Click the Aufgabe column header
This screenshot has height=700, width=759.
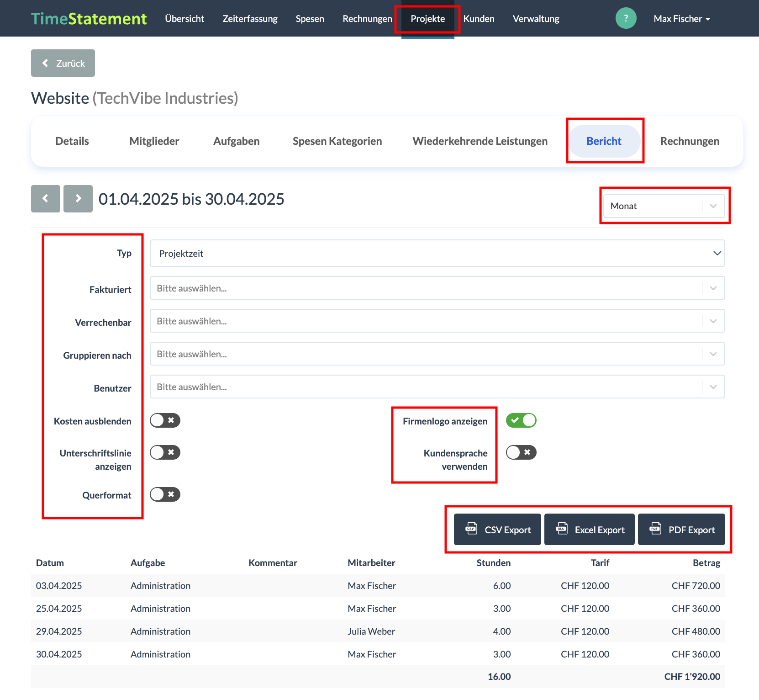tap(148, 563)
